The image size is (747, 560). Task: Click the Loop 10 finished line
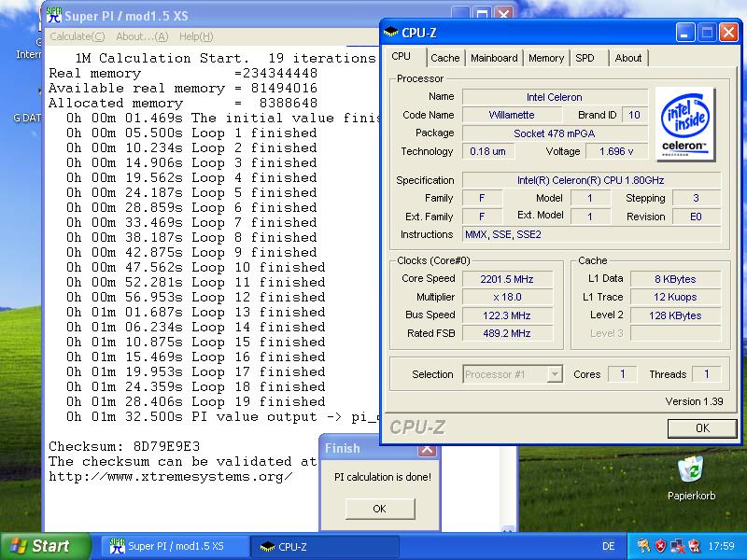[196, 267]
